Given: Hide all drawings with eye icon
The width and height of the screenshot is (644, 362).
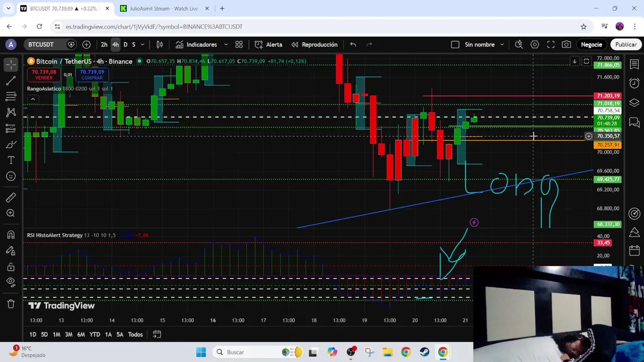Looking at the screenshot, I should (x=11, y=283).
